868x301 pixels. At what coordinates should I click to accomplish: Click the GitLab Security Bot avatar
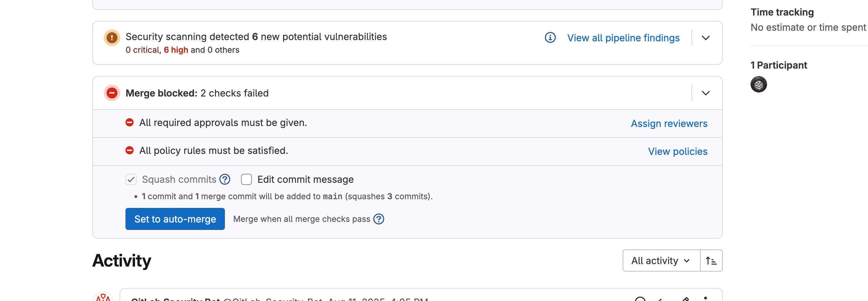click(x=103, y=297)
